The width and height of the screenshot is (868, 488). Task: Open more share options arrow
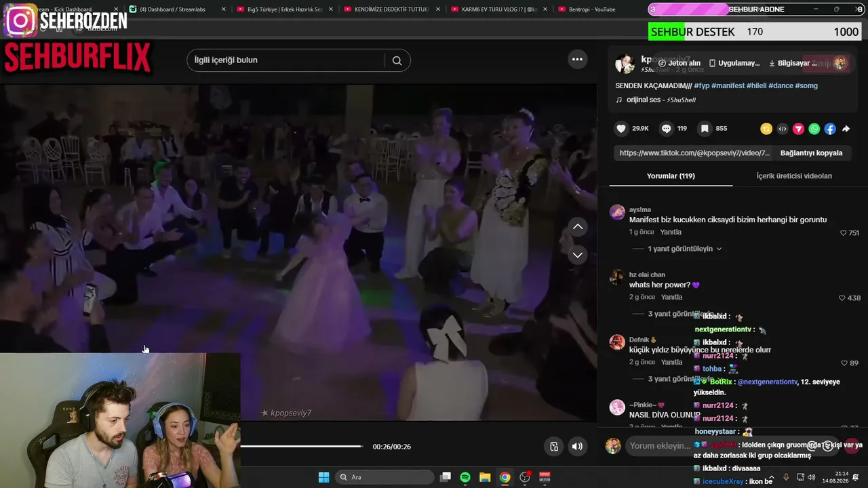846,129
